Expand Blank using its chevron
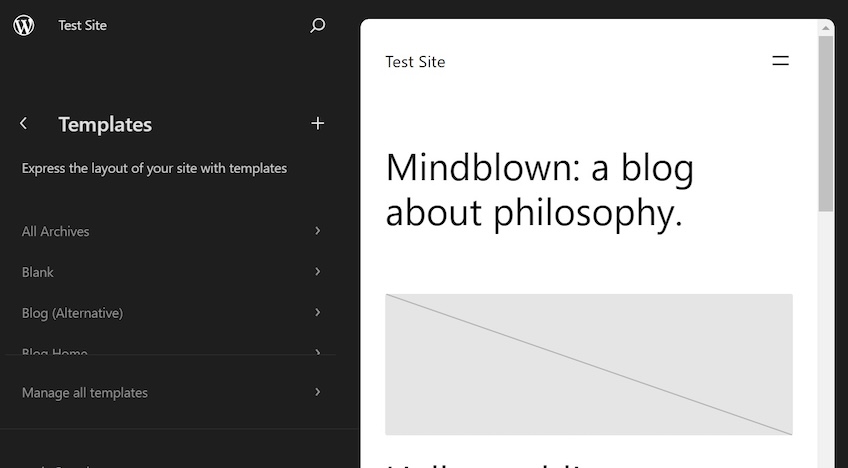 tap(317, 272)
